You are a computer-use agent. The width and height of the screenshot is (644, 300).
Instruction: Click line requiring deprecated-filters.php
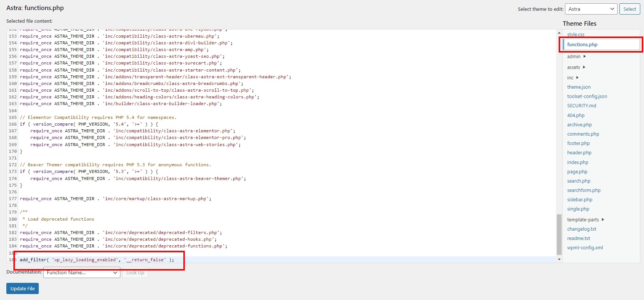[121, 233]
